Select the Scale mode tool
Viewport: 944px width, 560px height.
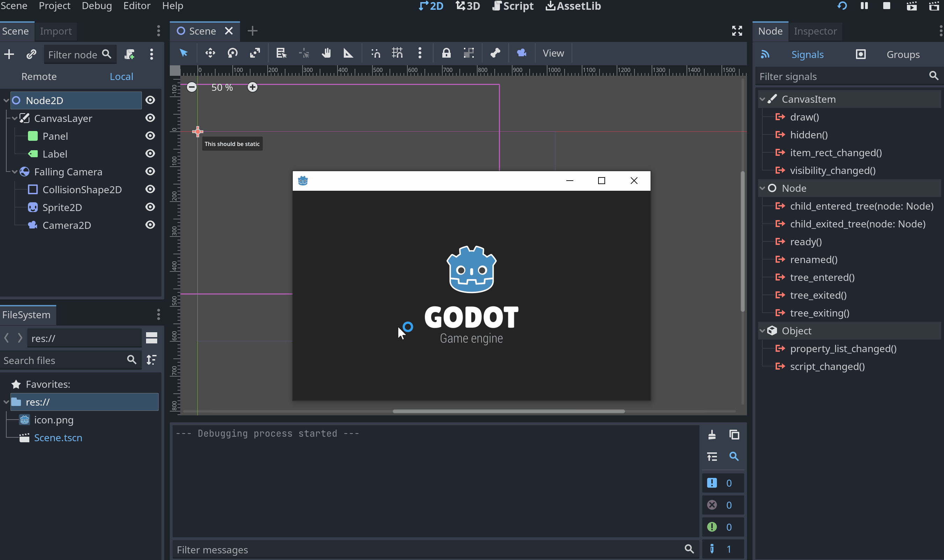tap(255, 53)
